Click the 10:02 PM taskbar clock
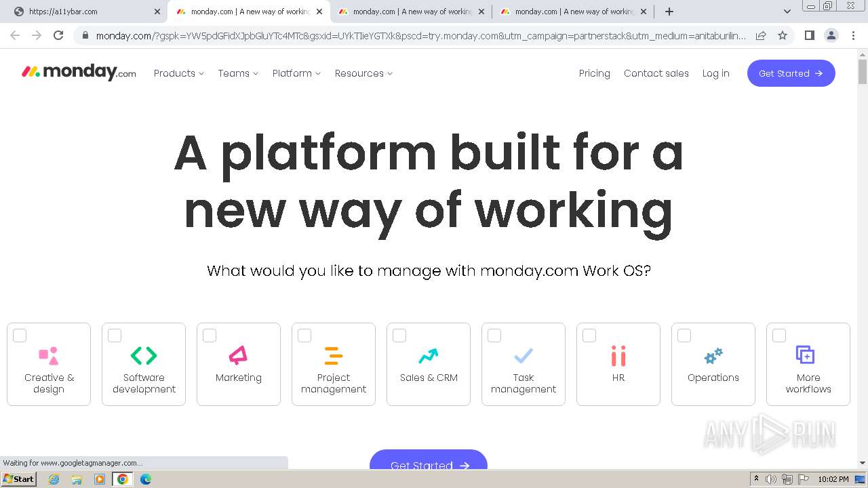The height and width of the screenshot is (488, 868). 833,479
